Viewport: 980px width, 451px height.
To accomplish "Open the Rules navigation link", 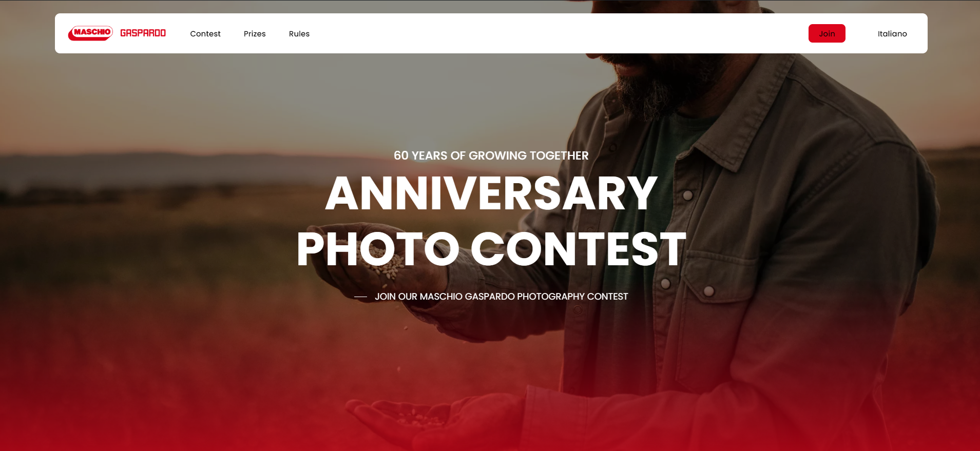I will coord(299,34).
